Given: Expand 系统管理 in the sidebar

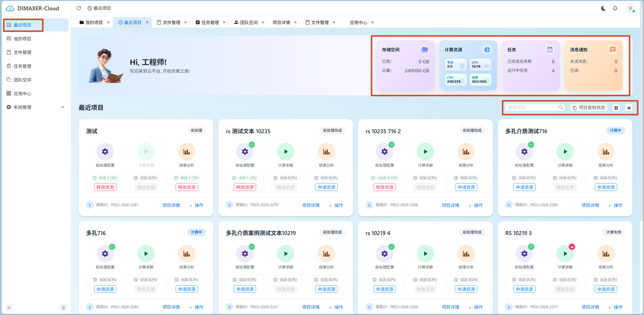Looking at the screenshot, I should click(x=36, y=107).
